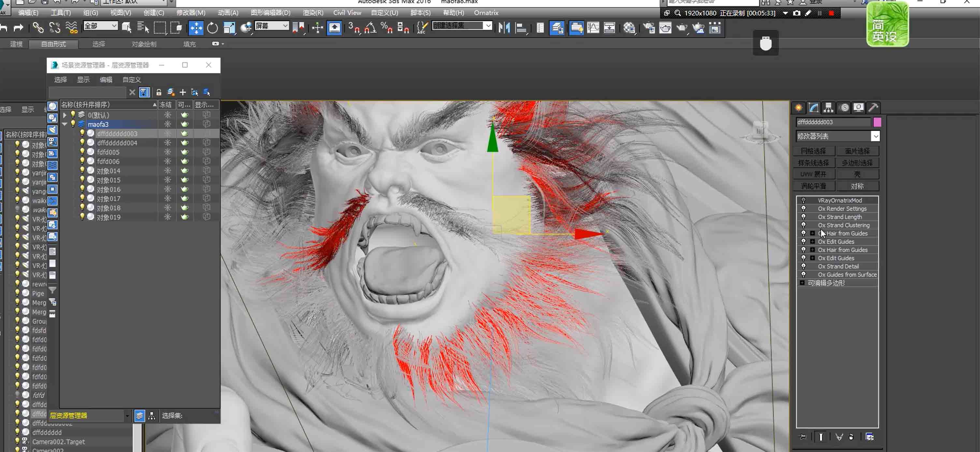The width and height of the screenshot is (980, 452).
Task: Toggle 3D Snaps magnet icon
Action: pyautogui.click(x=354, y=28)
